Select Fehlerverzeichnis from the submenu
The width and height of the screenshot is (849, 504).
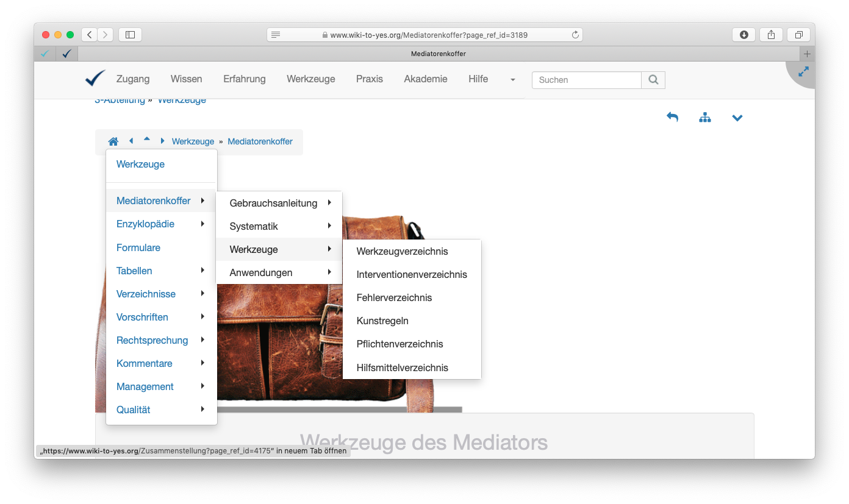point(394,297)
